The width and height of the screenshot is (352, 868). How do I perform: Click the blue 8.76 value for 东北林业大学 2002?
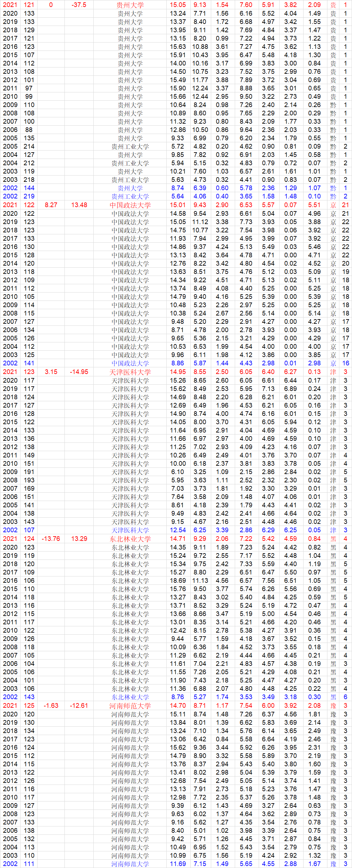178,696
